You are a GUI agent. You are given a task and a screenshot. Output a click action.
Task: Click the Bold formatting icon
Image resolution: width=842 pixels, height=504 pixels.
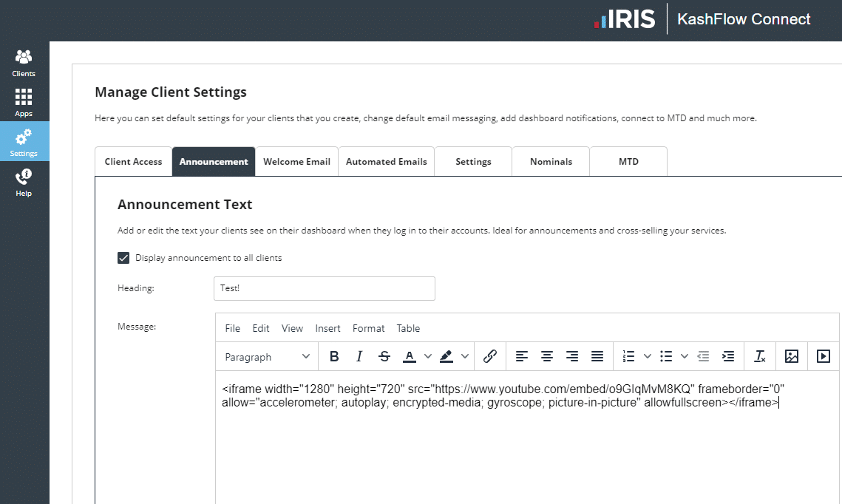click(334, 356)
